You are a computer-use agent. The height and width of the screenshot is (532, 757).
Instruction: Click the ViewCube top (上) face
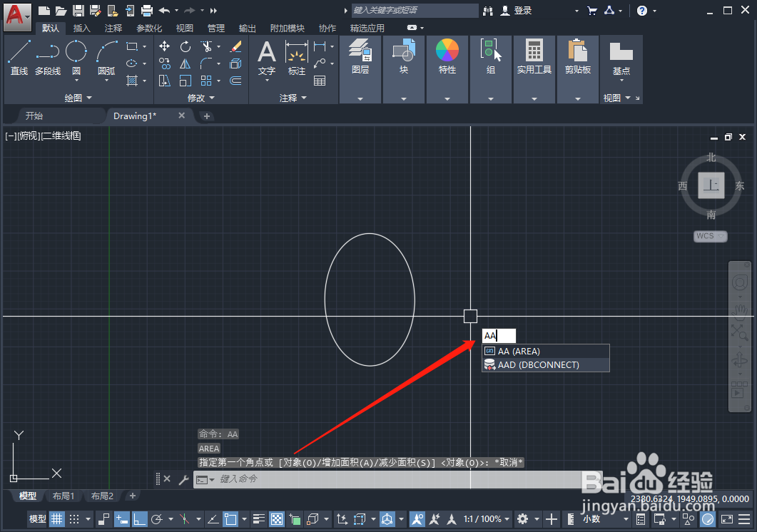click(711, 185)
